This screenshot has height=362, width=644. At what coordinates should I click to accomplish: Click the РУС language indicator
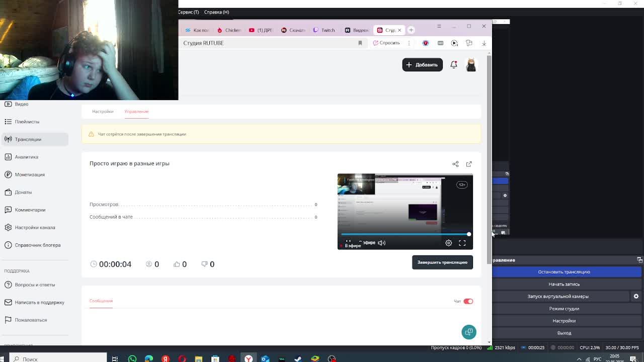[x=597, y=359]
